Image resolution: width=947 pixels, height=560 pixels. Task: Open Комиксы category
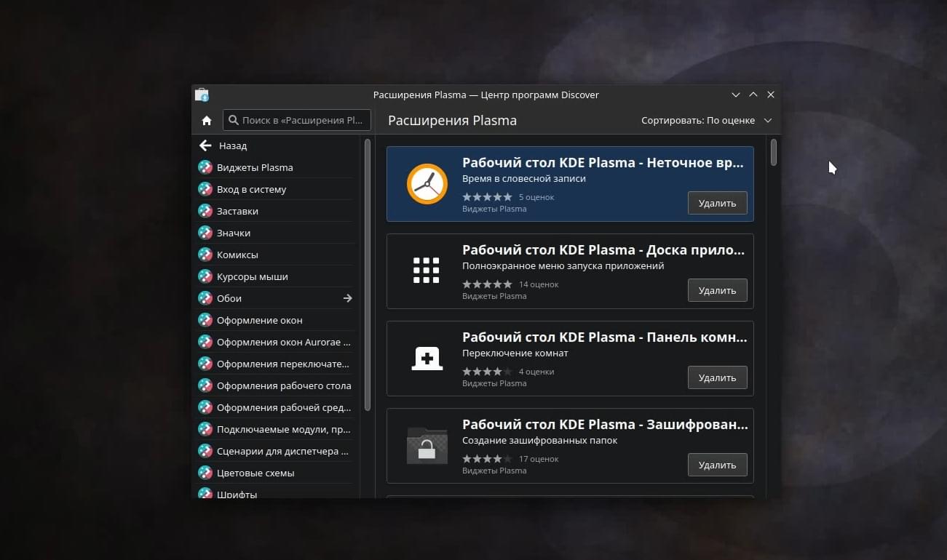(x=275, y=255)
